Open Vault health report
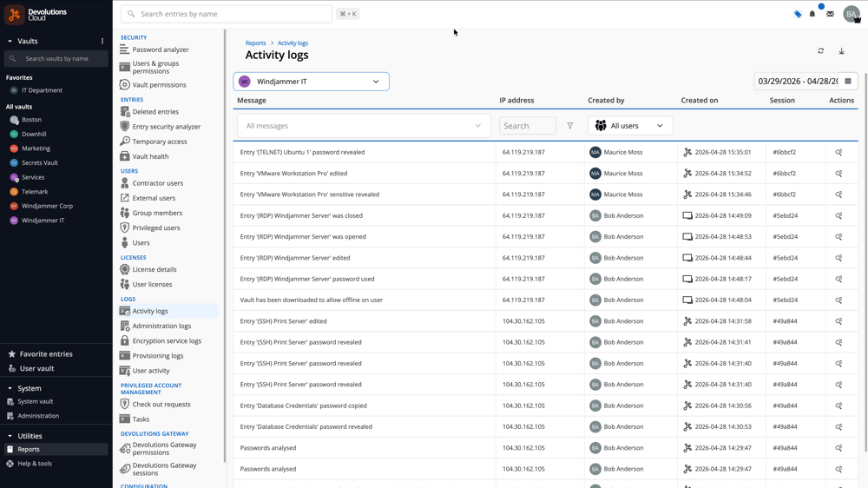The height and width of the screenshot is (488, 868). click(150, 157)
